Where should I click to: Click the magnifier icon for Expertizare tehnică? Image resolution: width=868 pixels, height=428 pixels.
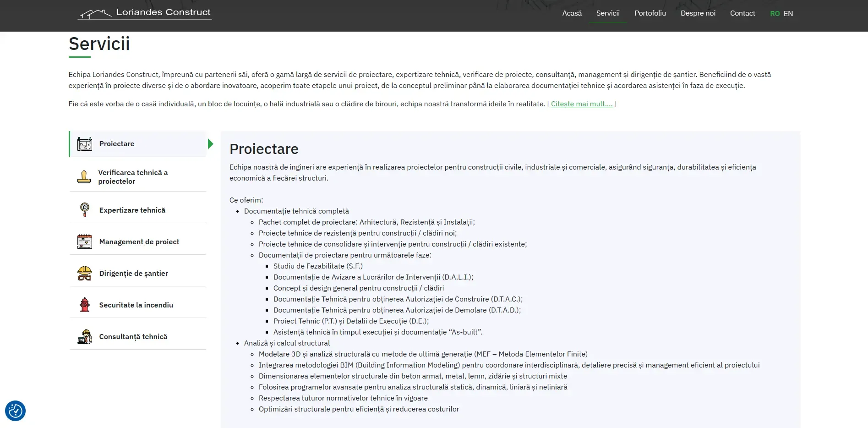click(85, 210)
